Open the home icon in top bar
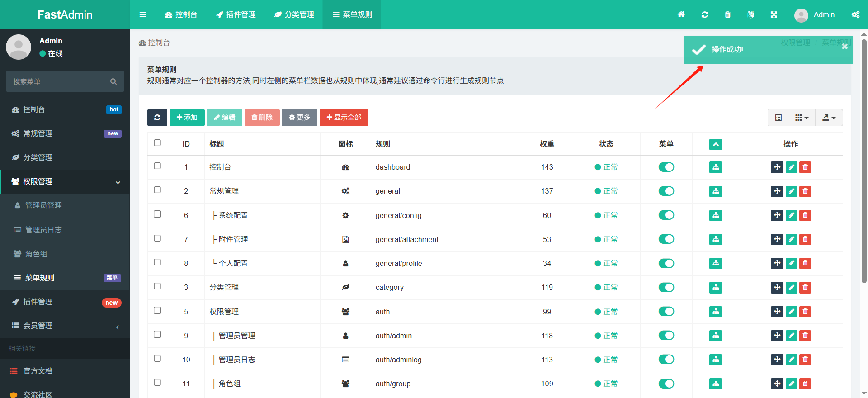Viewport: 868px width, 398px height. coord(681,14)
